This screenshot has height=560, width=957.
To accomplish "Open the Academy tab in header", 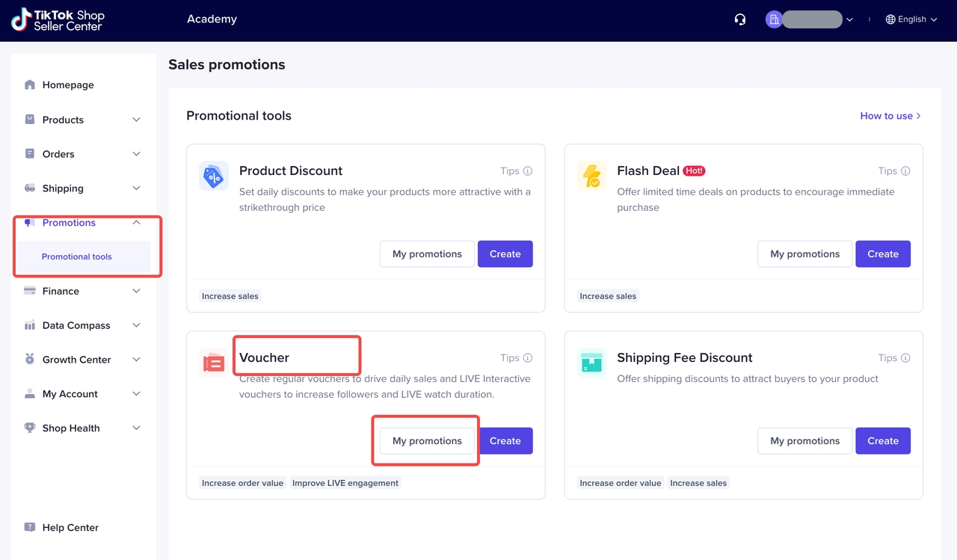I will (x=212, y=19).
